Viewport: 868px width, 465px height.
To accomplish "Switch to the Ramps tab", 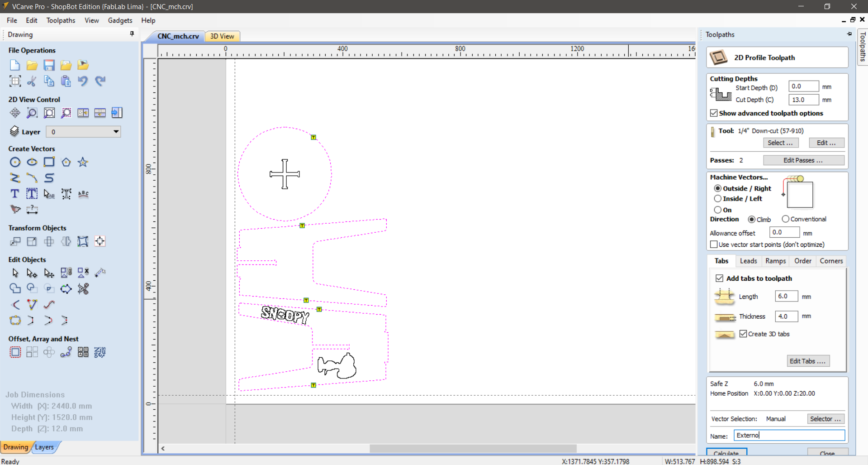I will (775, 261).
